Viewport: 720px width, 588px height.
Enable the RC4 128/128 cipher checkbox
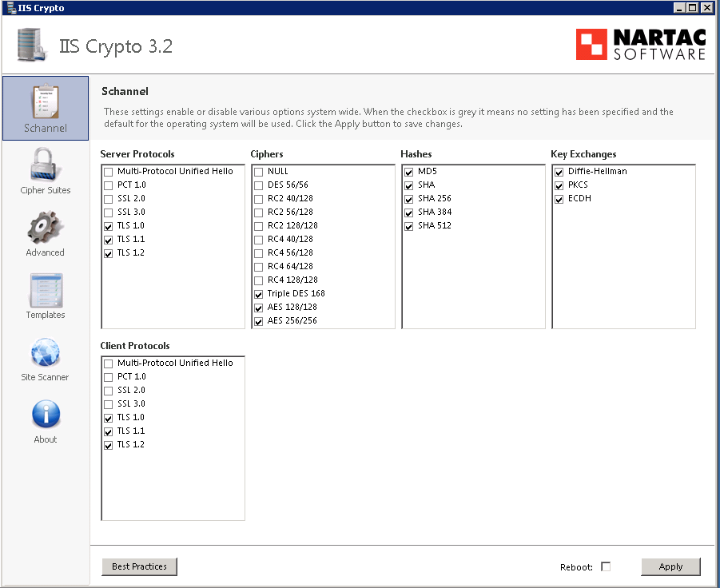(x=259, y=280)
